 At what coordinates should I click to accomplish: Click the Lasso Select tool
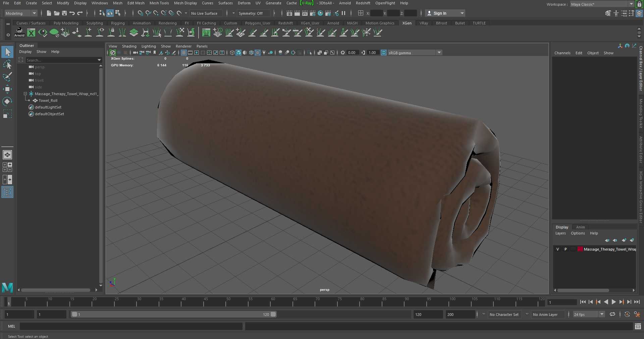[7, 64]
